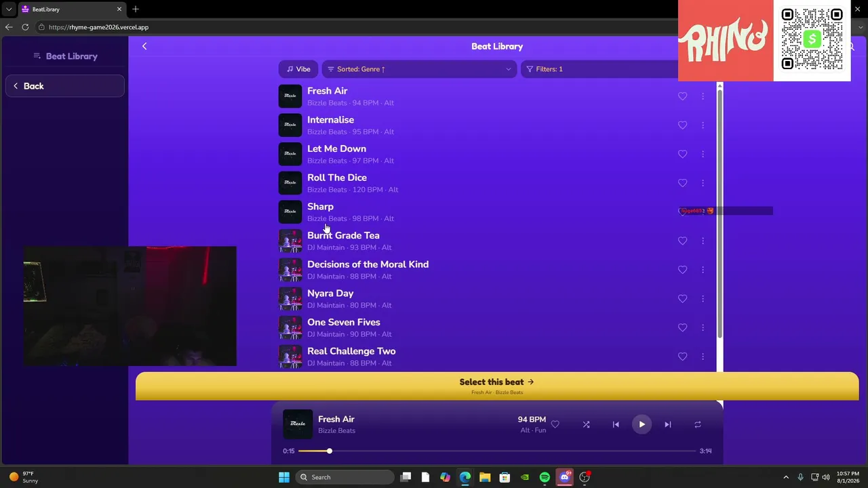Open the browser tab list dropdown

(x=8, y=9)
